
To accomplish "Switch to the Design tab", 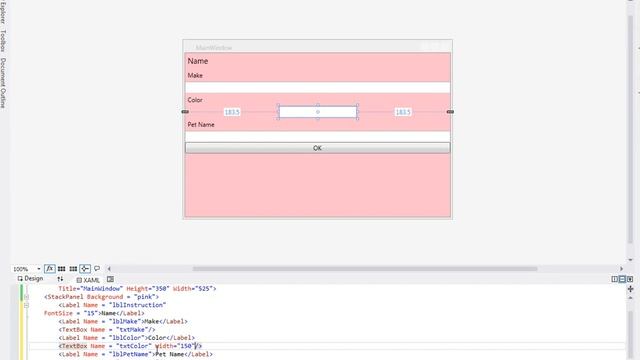I will (30, 278).
